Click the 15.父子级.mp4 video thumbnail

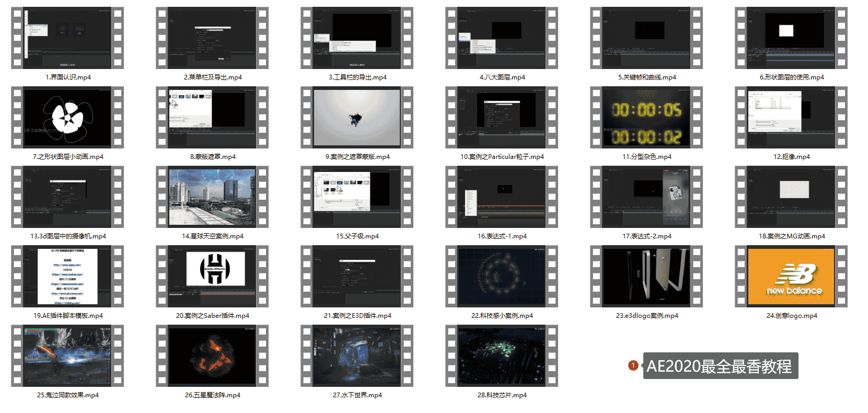pos(357,197)
